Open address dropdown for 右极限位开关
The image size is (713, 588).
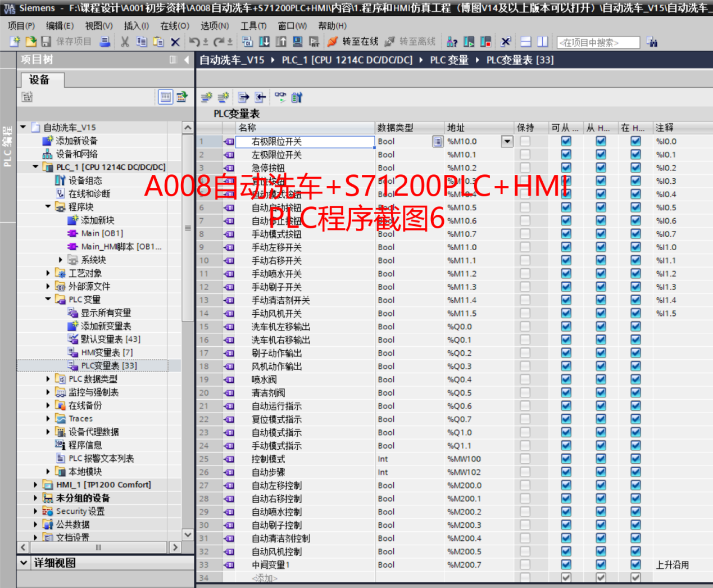[x=507, y=141]
